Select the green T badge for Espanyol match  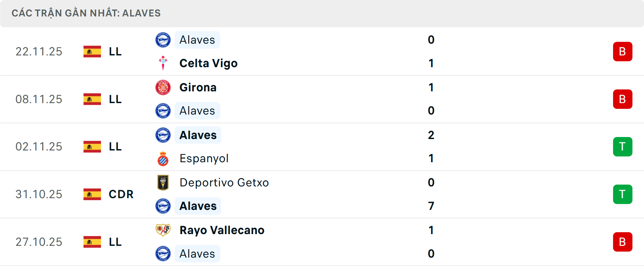tap(623, 146)
